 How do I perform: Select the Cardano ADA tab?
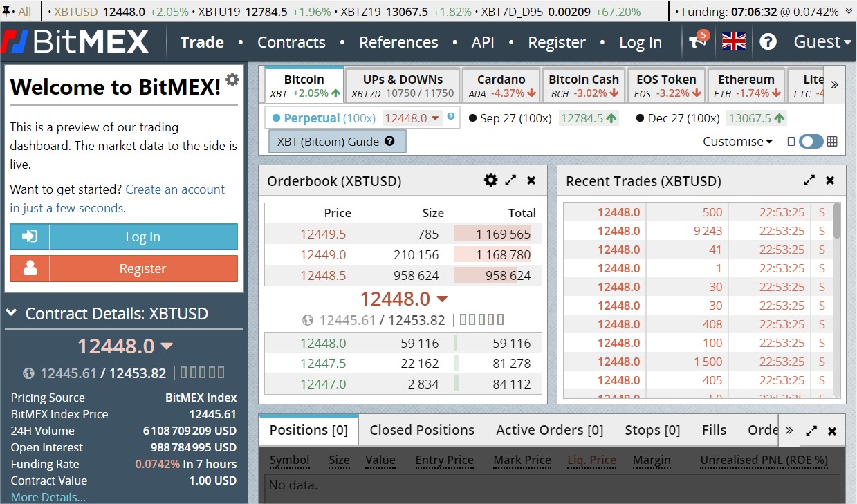[501, 86]
